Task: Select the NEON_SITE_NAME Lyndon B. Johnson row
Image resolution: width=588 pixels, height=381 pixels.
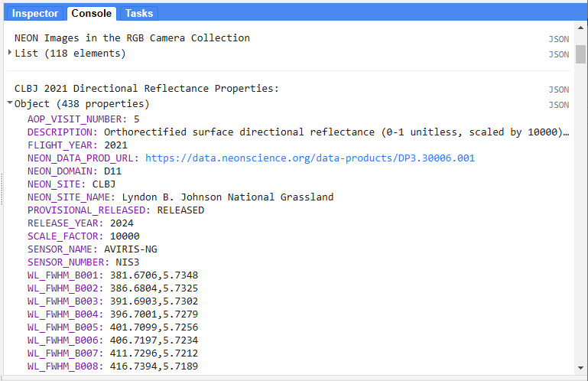Action: pyautogui.click(x=180, y=197)
